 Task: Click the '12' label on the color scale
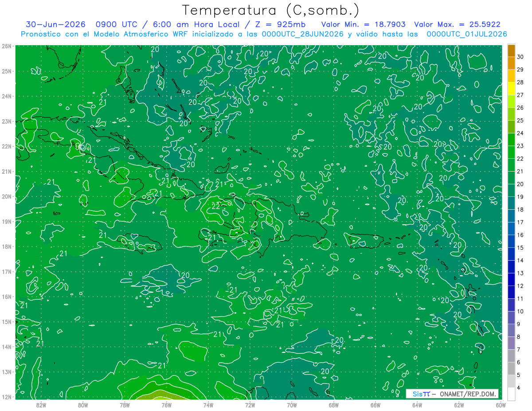pyautogui.click(x=520, y=286)
